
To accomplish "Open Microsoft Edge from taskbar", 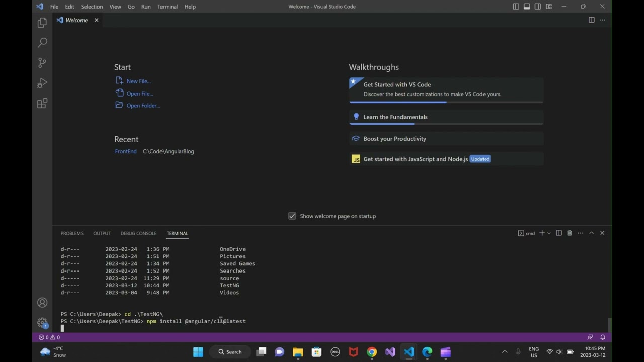I will pos(427,352).
